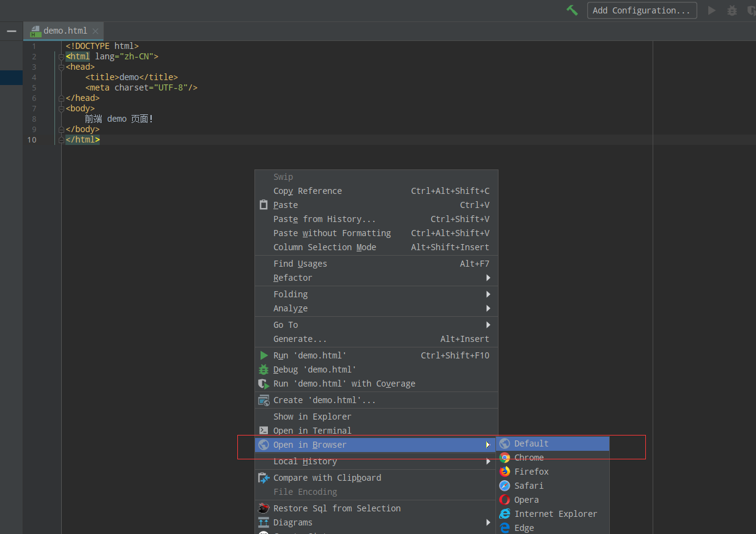The image size is (756, 534).
Task: Click the hide panel minus icon
Action: coord(11,31)
